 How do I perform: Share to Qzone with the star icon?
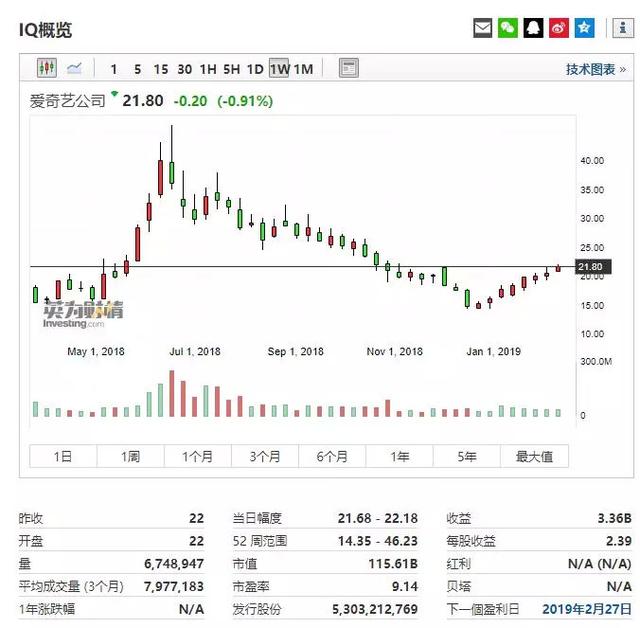pos(584,28)
